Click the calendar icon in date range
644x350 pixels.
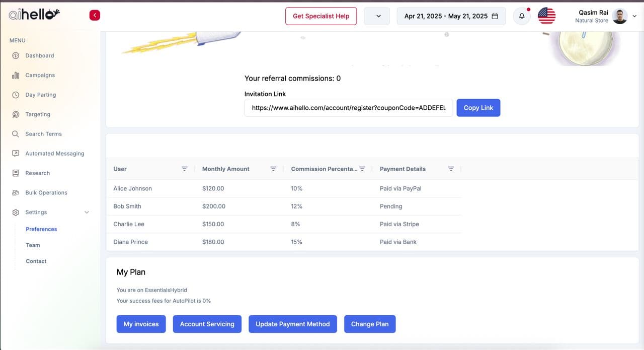[x=495, y=16]
